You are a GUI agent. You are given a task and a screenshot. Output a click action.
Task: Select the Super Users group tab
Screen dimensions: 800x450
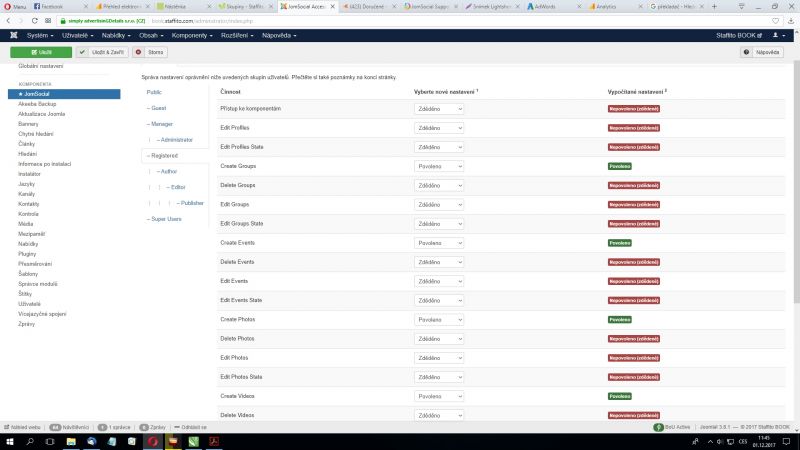pyautogui.click(x=164, y=218)
